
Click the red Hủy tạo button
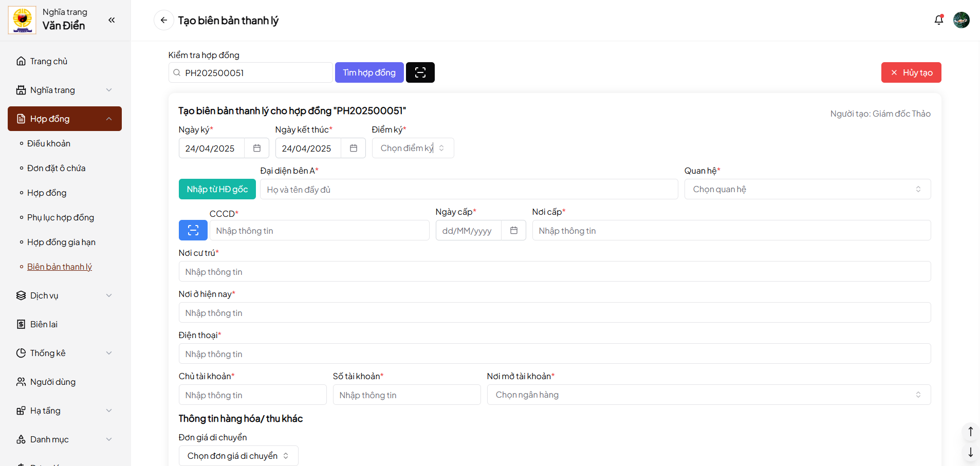pos(911,72)
